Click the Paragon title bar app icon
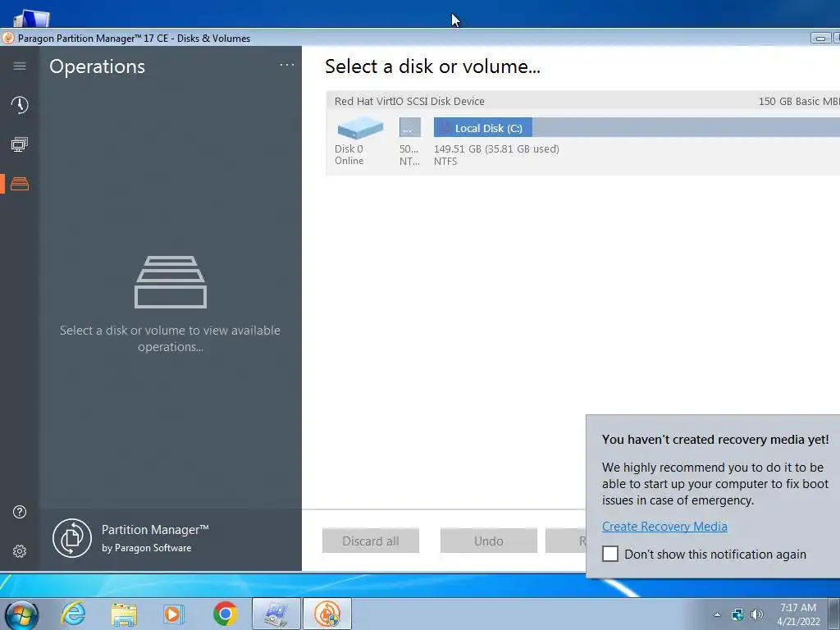The height and width of the screenshot is (630, 840). coord(8,38)
